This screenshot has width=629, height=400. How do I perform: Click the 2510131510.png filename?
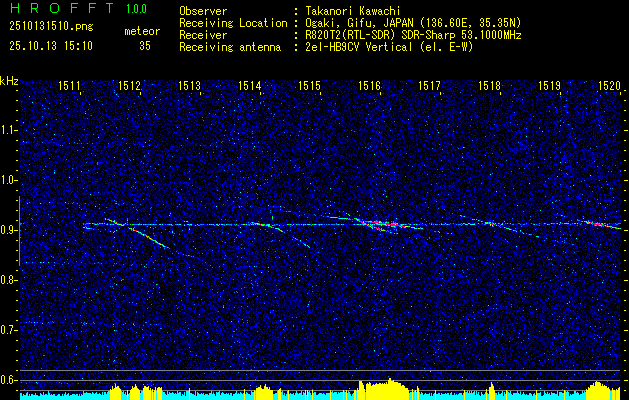coord(39,28)
